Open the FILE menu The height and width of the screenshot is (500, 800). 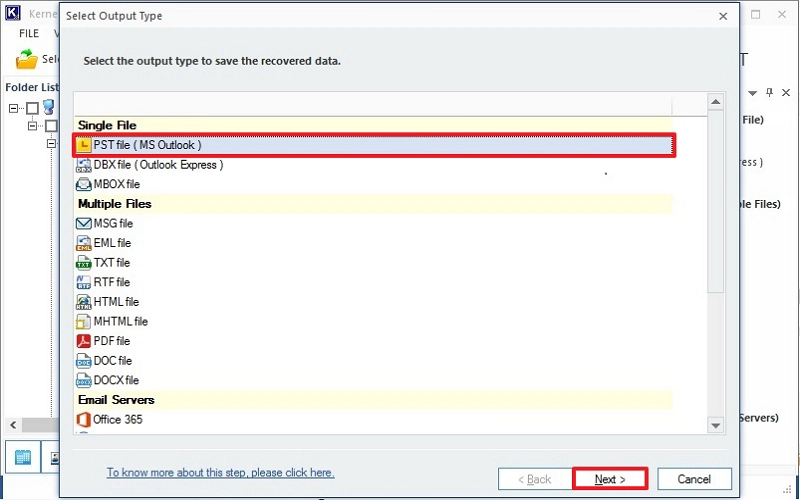coord(28,33)
